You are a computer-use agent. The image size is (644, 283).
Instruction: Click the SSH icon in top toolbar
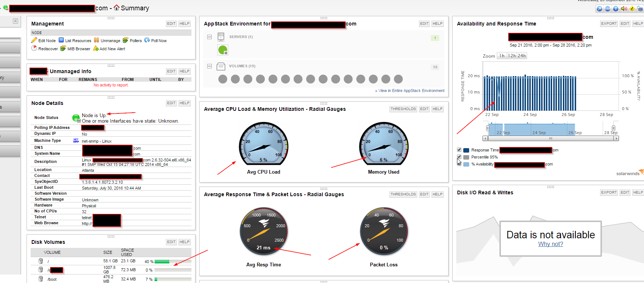(607, 9)
